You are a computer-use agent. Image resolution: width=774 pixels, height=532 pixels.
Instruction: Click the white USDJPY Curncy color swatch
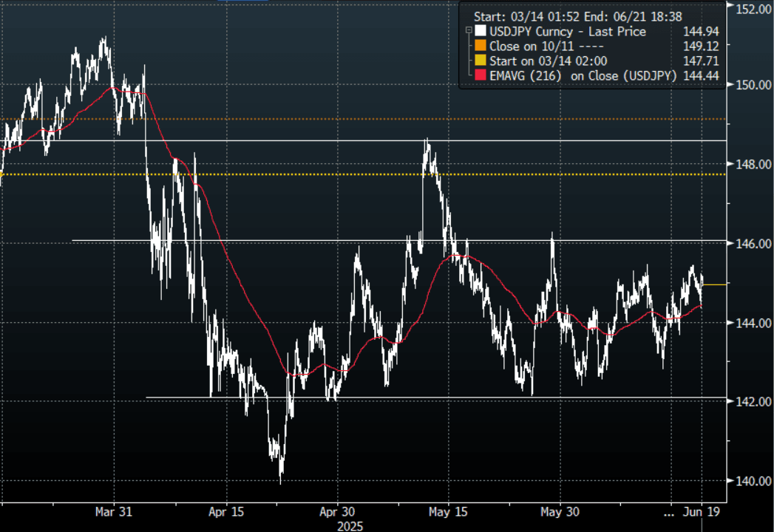click(481, 32)
